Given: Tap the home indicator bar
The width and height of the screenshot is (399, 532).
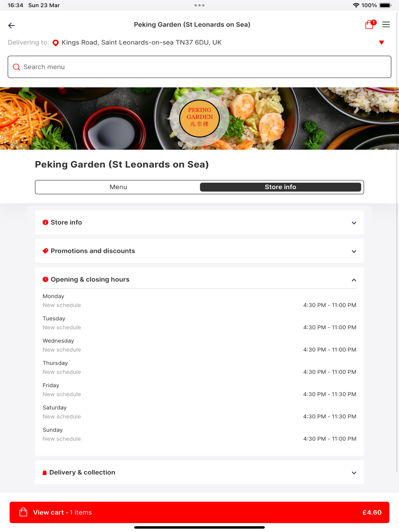Looking at the screenshot, I should [199, 528].
